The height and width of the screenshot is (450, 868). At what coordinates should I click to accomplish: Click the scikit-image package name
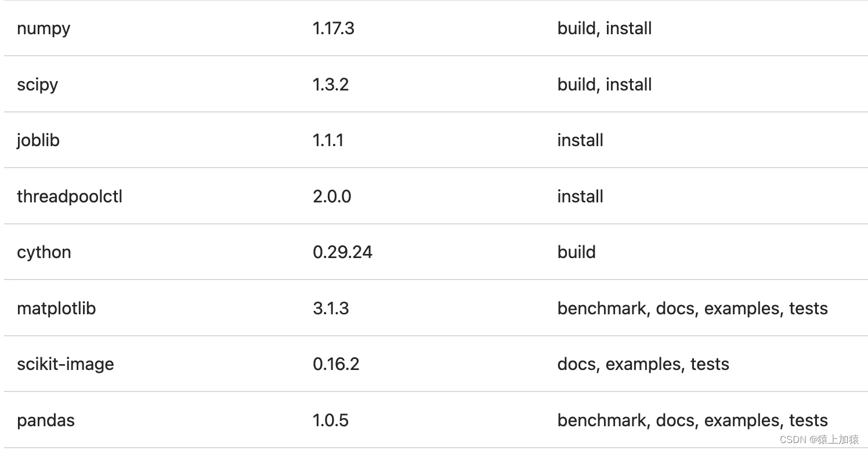click(x=66, y=364)
